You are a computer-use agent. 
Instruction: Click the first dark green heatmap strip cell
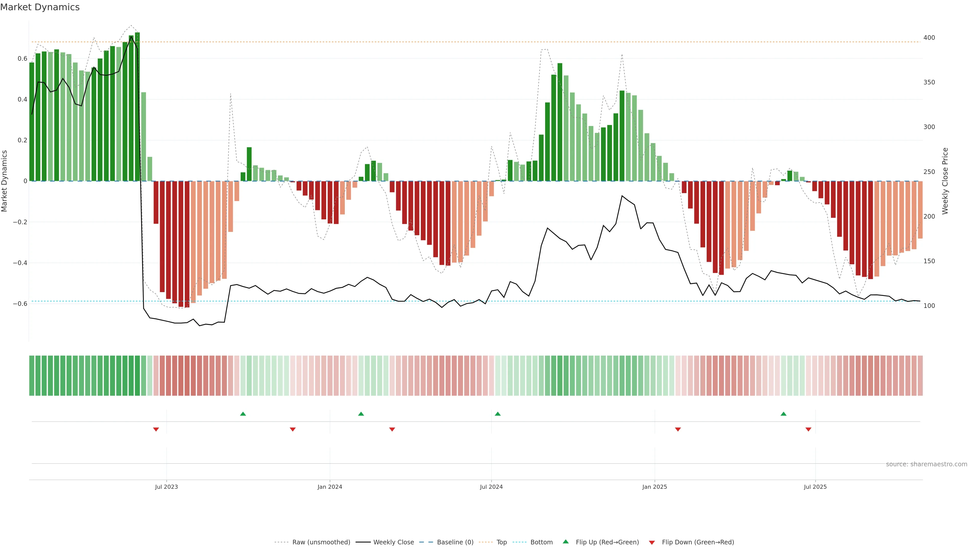point(32,376)
